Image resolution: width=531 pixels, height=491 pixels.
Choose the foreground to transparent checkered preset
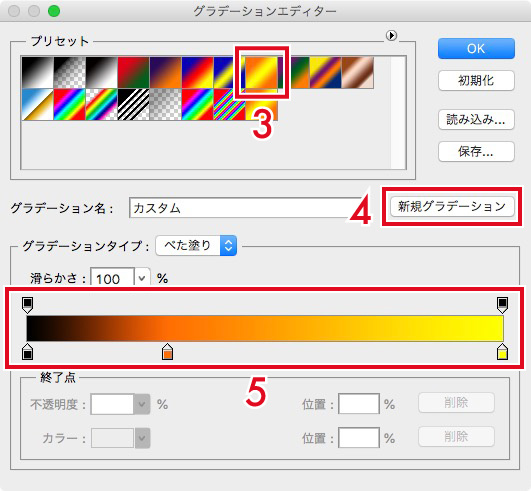pos(69,72)
